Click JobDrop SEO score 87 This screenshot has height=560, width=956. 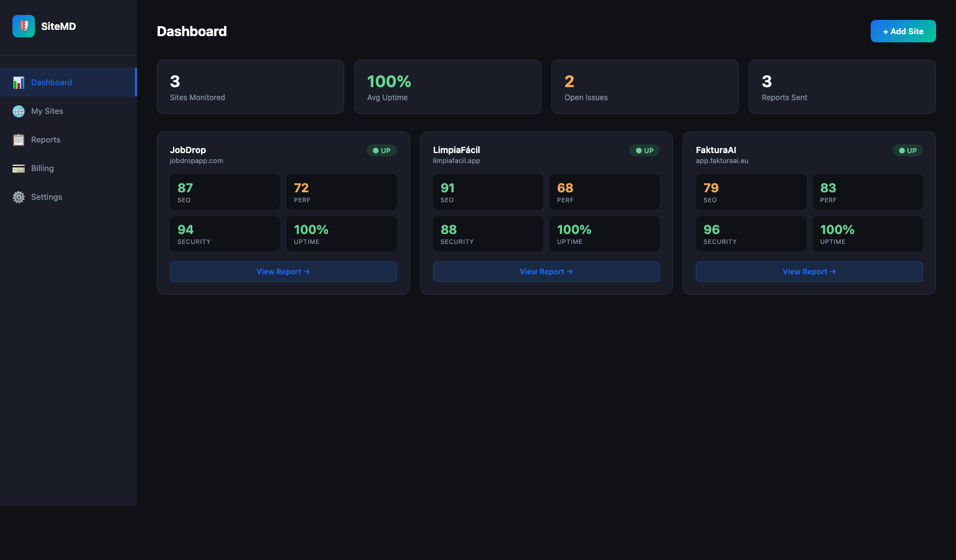(225, 192)
